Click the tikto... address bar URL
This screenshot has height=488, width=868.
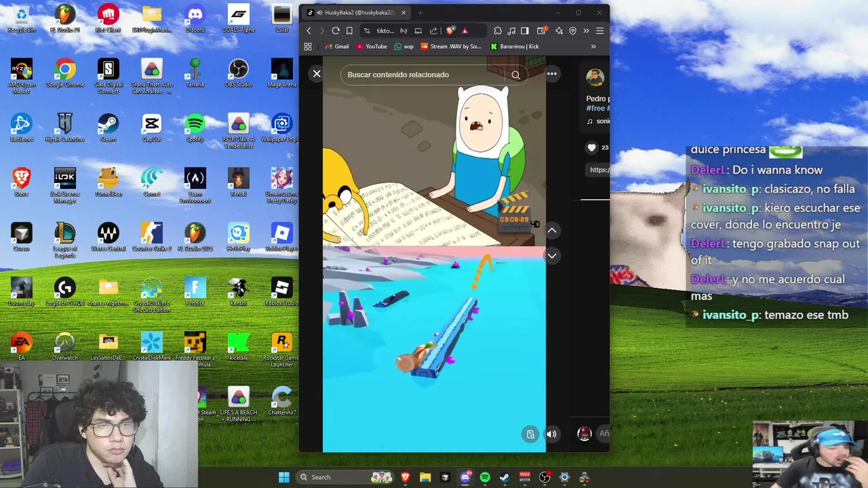tap(385, 30)
